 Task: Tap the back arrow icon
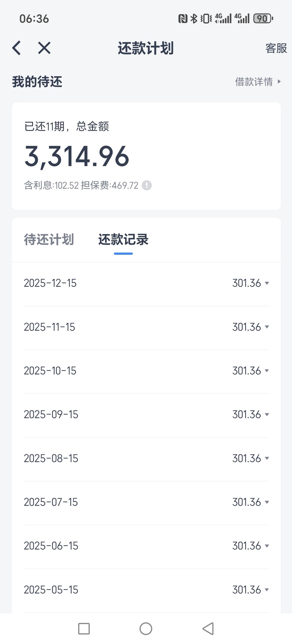(17, 48)
